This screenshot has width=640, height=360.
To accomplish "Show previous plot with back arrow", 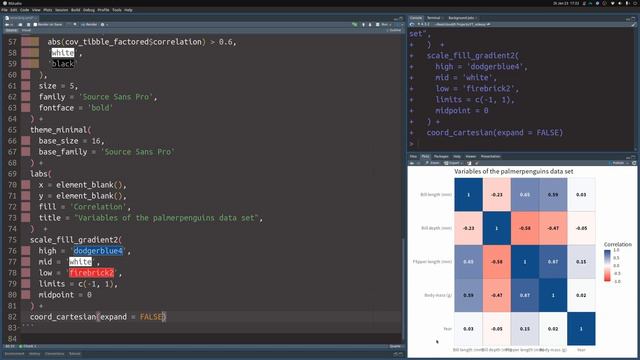I will [412, 163].
